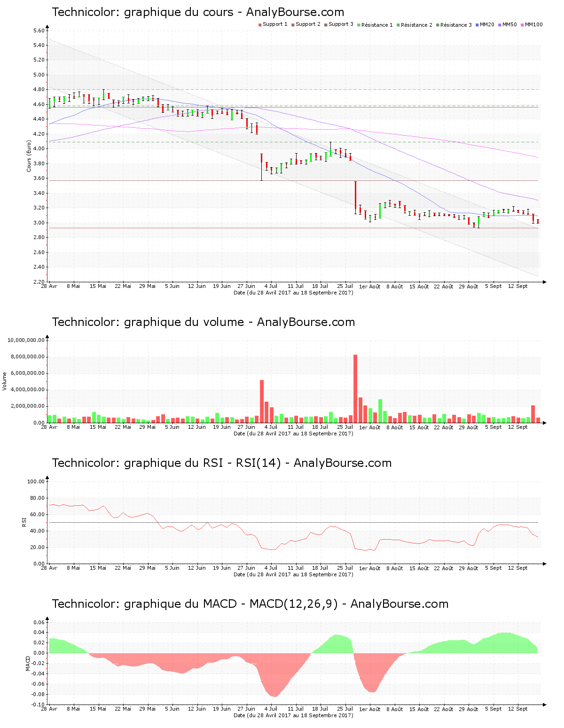Click '5 Sept' on the RSI chart axis
This screenshot has width=564, height=728.
coord(493,568)
